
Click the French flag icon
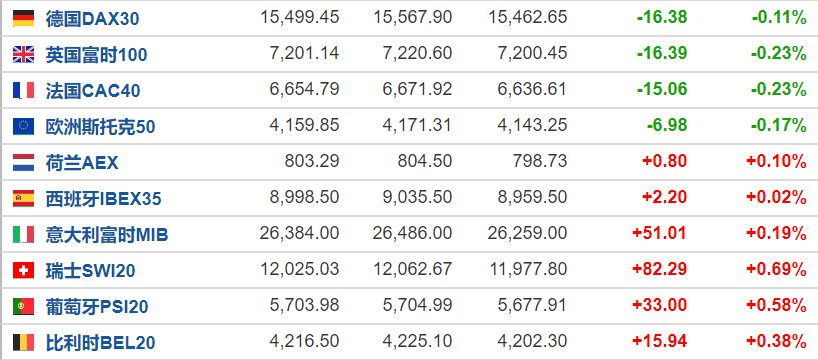(x=23, y=90)
